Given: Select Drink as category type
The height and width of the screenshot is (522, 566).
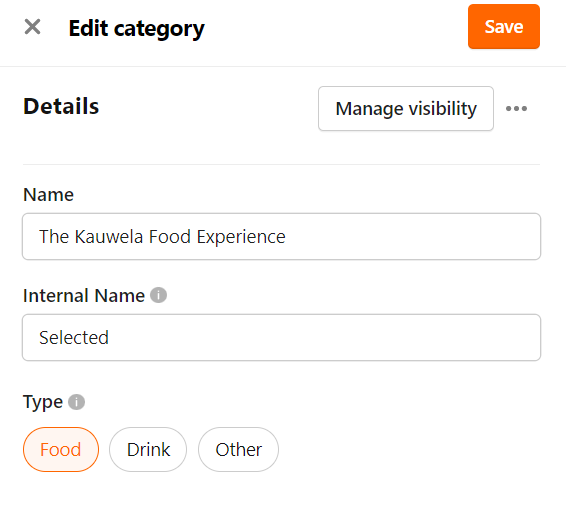Looking at the screenshot, I should 148,449.
